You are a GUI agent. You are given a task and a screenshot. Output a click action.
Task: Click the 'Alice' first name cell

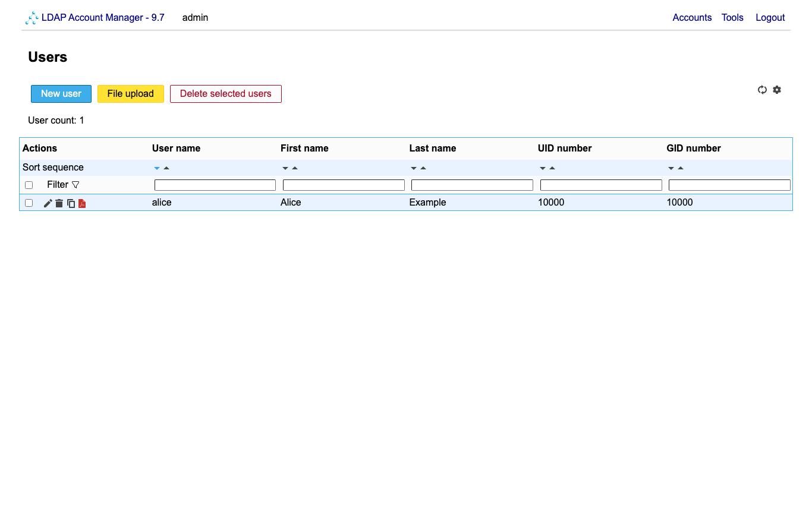pos(291,203)
